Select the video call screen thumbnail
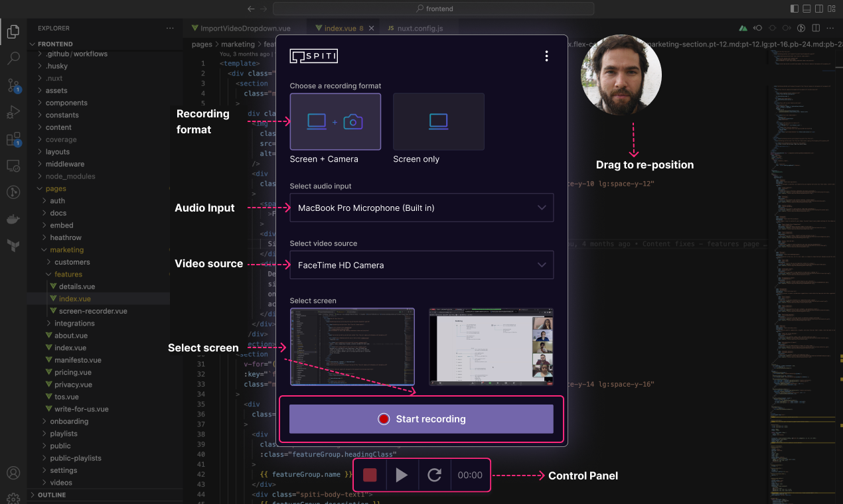The height and width of the screenshot is (504, 843). click(491, 346)
